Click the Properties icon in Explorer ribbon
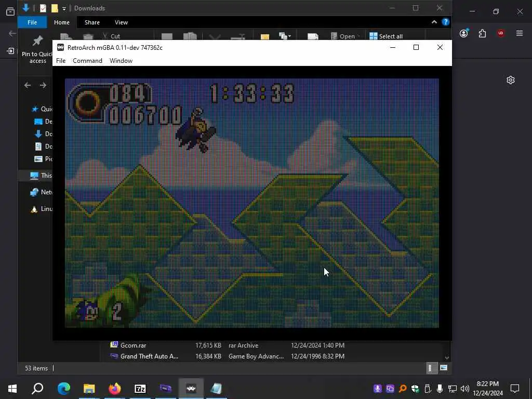 tap(312, 36)
